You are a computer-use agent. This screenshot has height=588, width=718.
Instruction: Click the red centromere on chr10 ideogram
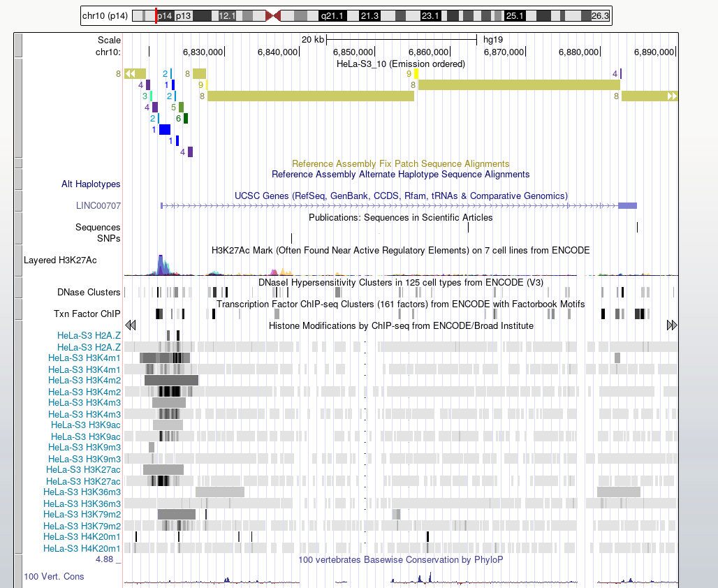click(x=273, y=16)
